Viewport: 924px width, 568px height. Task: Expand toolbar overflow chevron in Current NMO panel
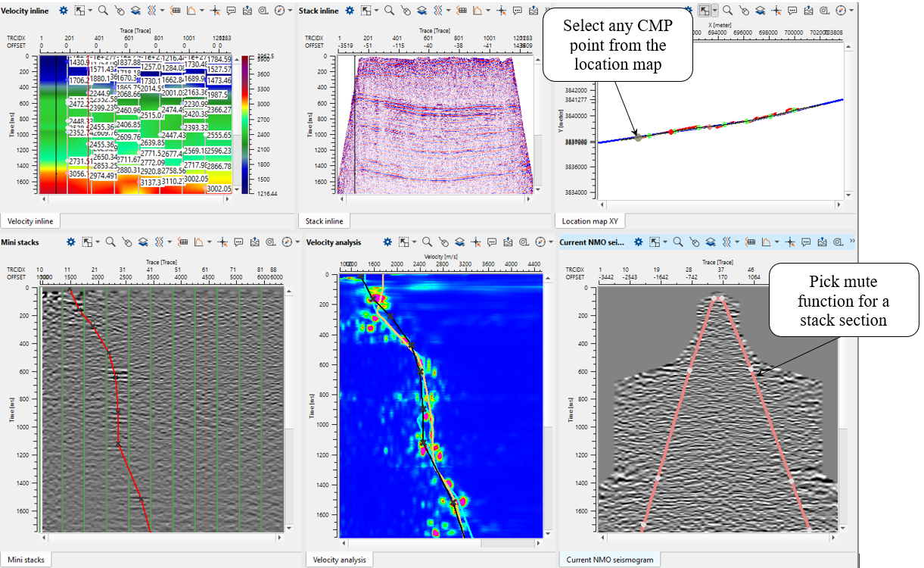853,242
